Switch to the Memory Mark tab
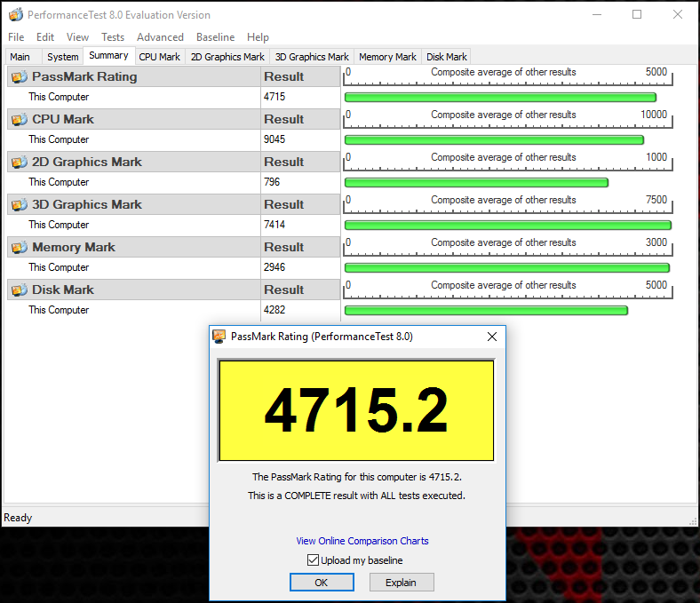This screenshot has width=700, height=603. click(387, 57)
